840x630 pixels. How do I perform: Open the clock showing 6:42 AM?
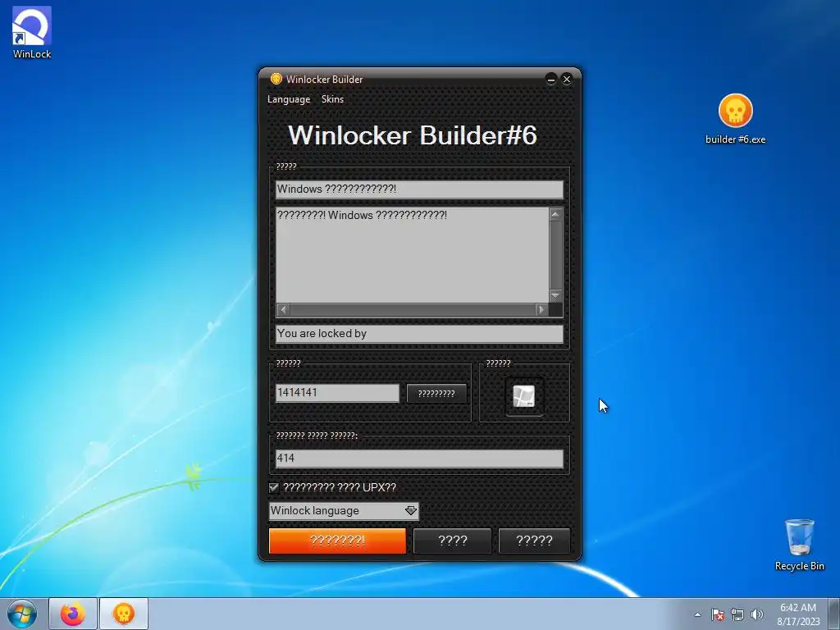[x=798, y=614]
